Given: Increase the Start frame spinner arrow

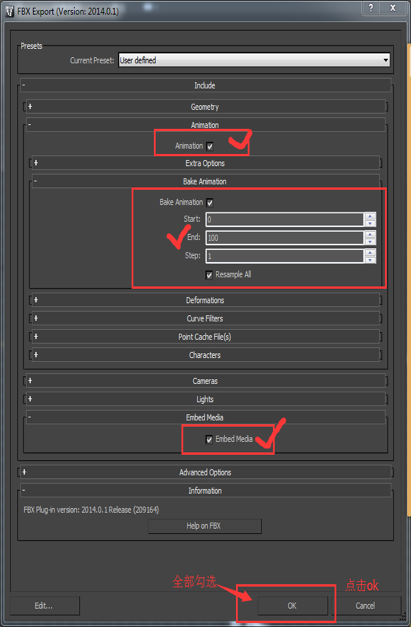Looking at the screenshot, I should point(370,216).
